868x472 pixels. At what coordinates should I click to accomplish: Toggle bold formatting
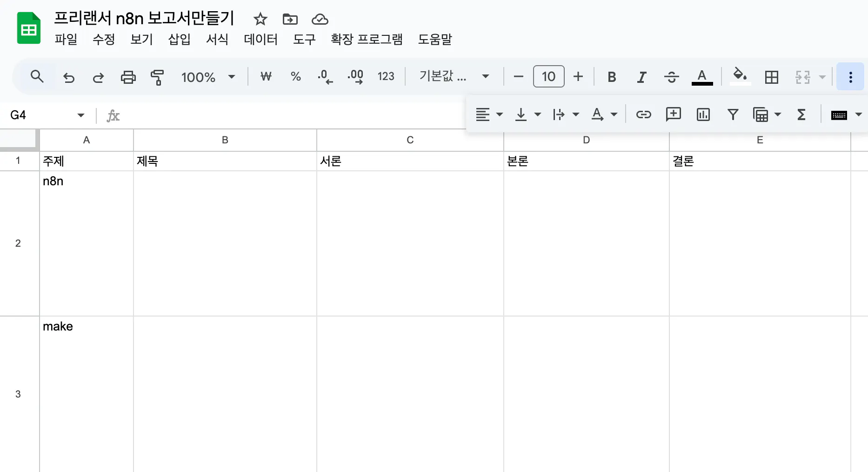point(612,77)
